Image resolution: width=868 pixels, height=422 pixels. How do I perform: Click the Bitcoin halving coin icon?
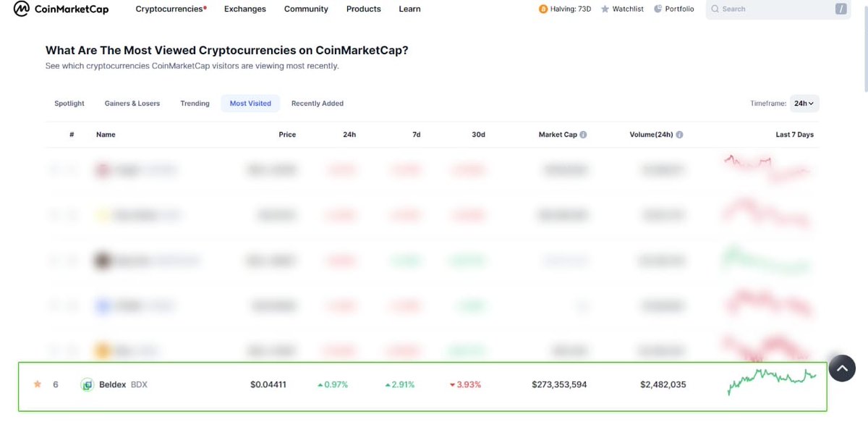click(x=543, y=9)
